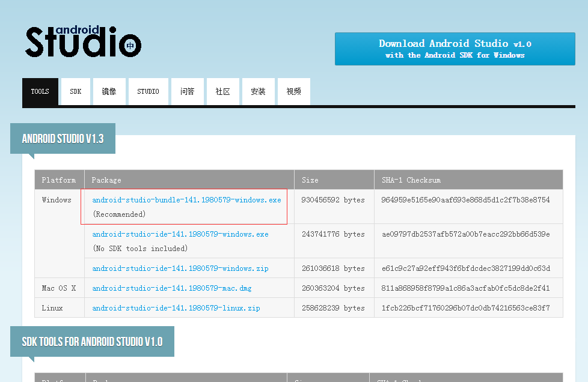Click size 261036618 bytes
588x382 pixels.
point(333,268)
